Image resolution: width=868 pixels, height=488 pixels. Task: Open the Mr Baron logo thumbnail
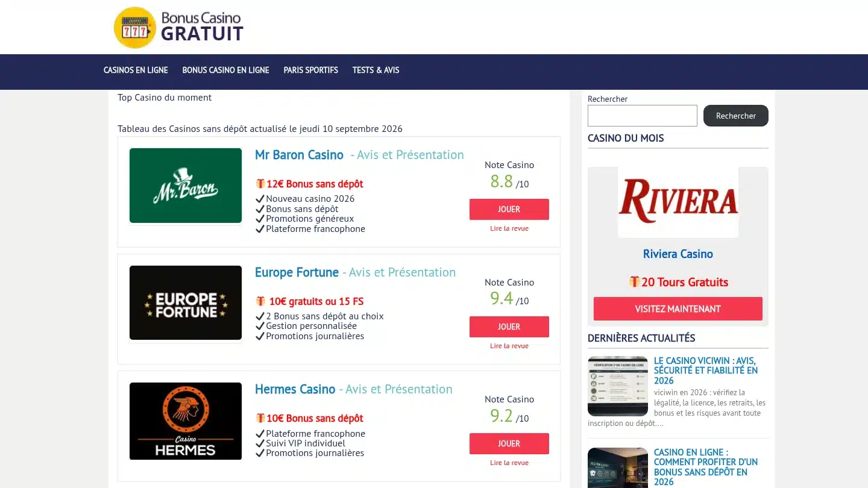click(186, 186)
